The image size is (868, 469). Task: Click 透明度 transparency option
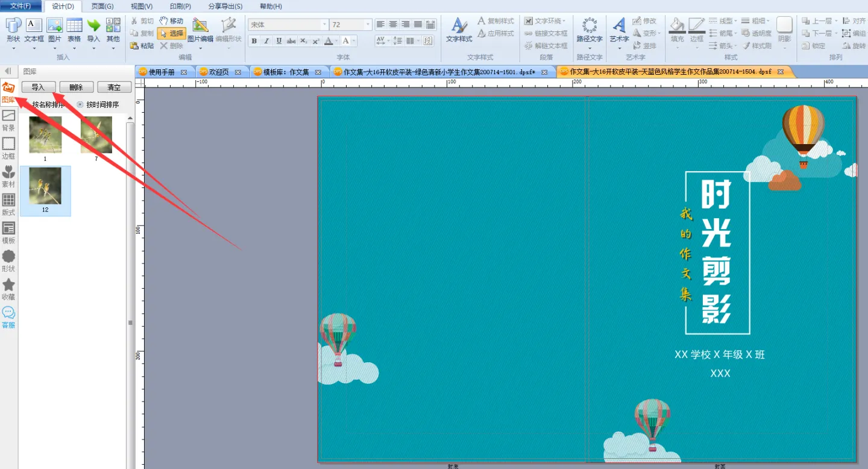(x=756, y=33)
